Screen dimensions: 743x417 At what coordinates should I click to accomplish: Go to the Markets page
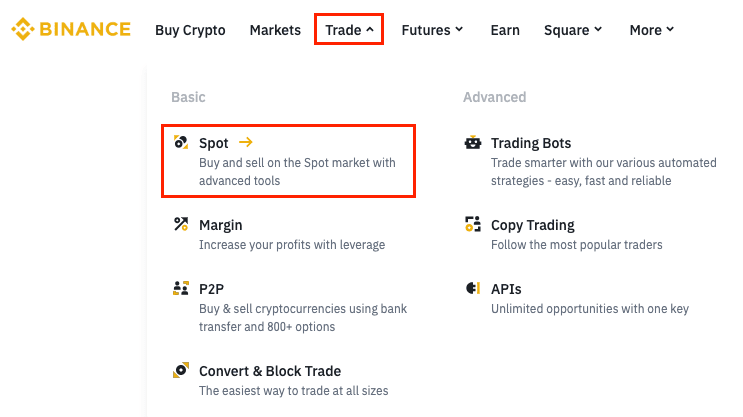click(275, 30)
